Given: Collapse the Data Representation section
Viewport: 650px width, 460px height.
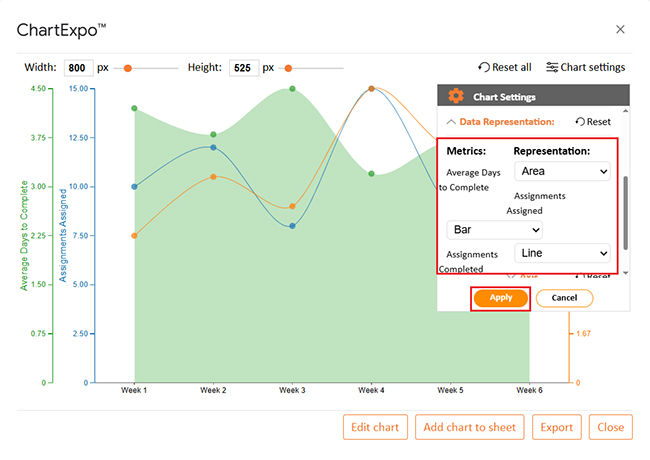Looking at the screenshot, I should pos(451,121).
